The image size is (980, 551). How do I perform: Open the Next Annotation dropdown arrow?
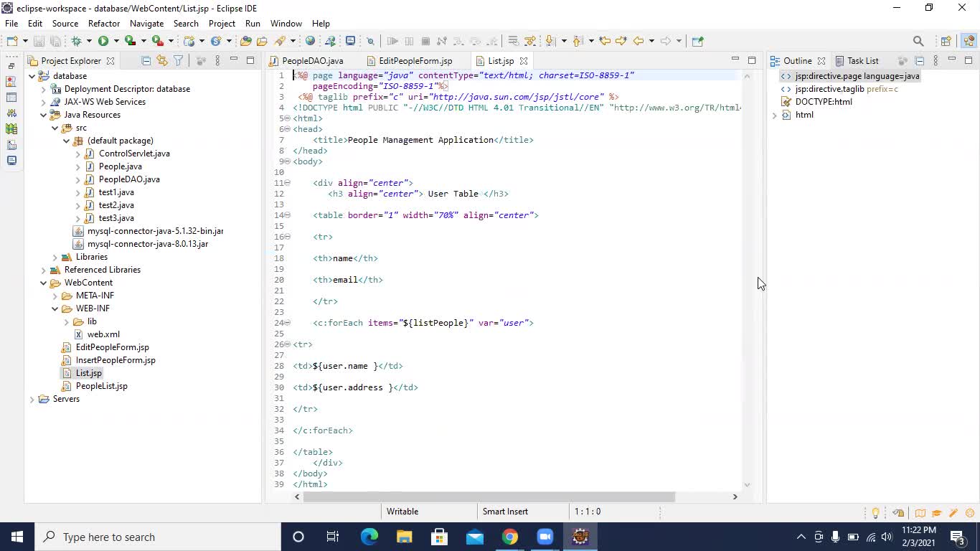pos(564,41)
